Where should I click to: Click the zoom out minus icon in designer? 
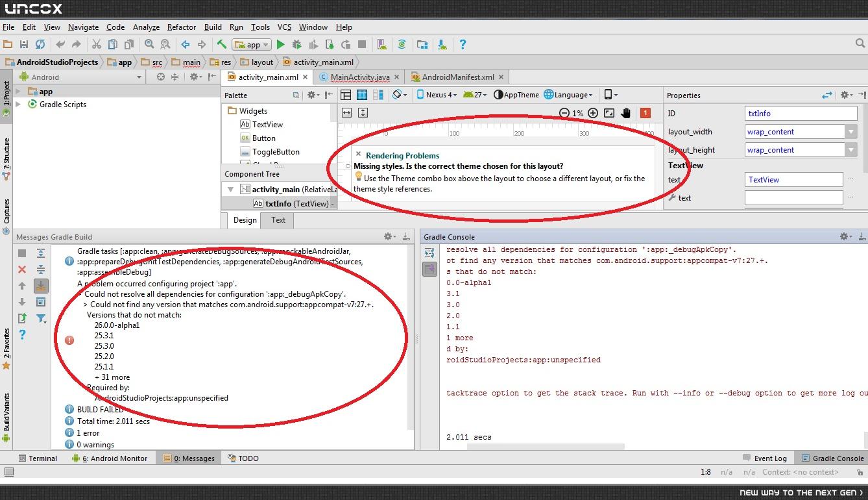click(564, 113)
